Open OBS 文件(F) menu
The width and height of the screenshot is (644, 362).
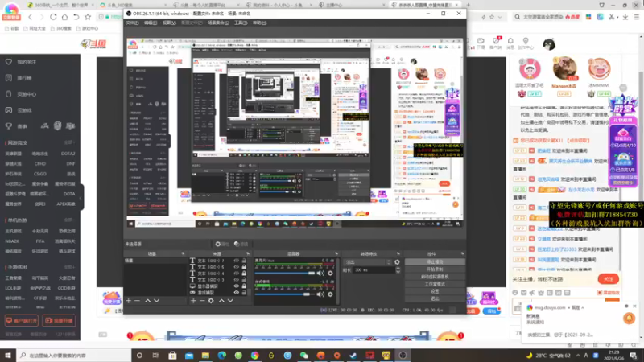coord(132,23)
